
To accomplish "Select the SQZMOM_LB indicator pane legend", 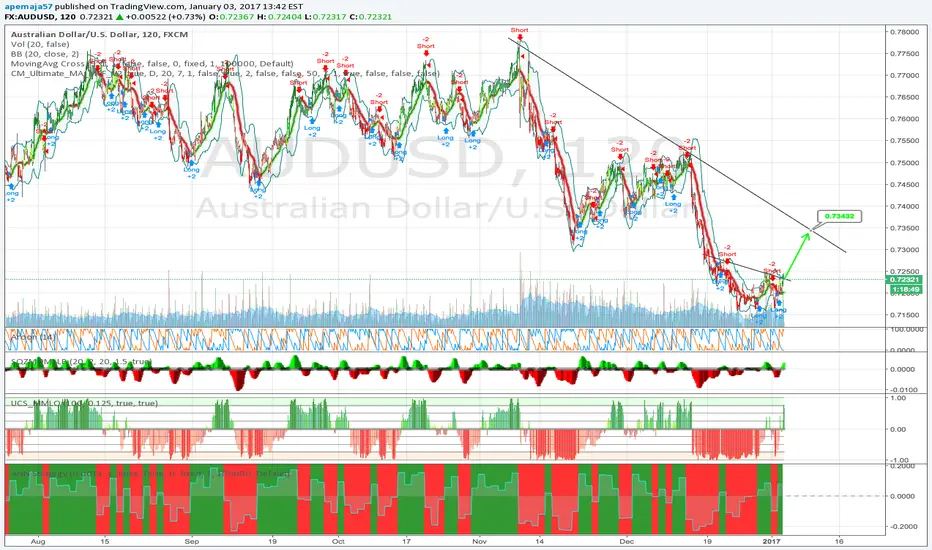I will (81, 362).
